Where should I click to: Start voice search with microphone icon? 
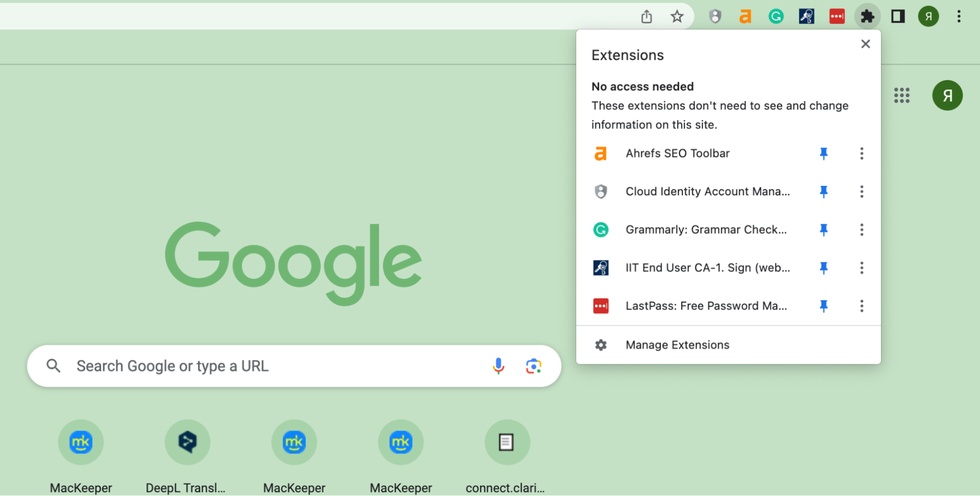(x=498, y=366)
